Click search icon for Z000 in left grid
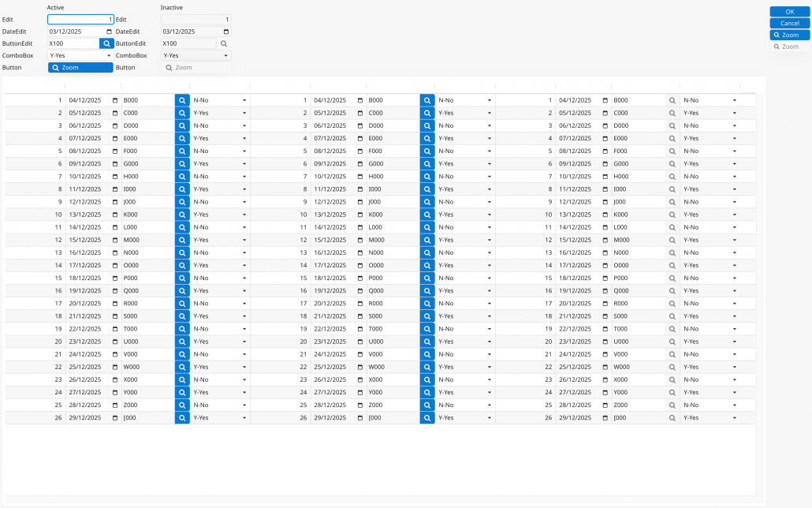Viewport: 812px width, 508px height. [x=182, y=405]
